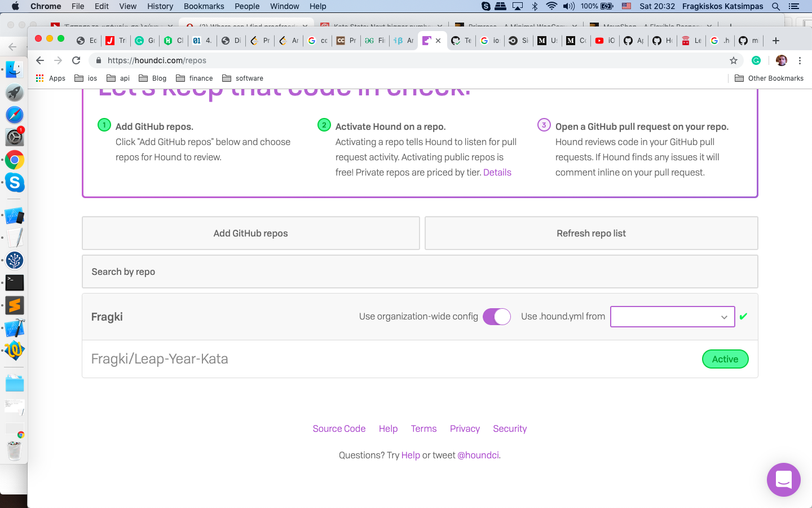Image resolution: width=812 pixels, height=508 pixels.
Task: Open Sublime Text from the Dock
Action: click(x=15, y=305)
